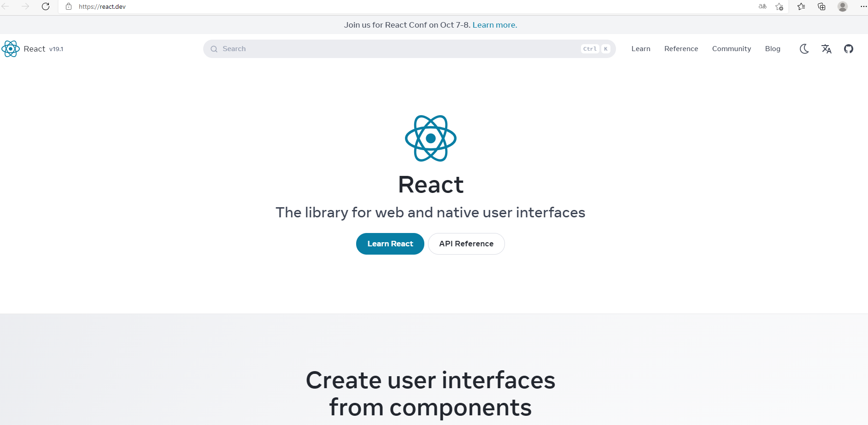Click the browser back arrow

click(x=6, y=6)
